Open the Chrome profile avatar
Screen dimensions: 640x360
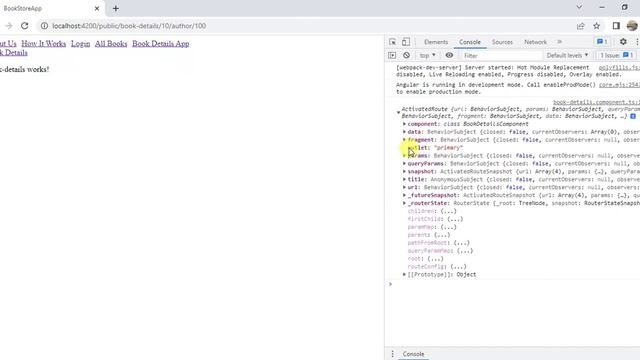632,26
